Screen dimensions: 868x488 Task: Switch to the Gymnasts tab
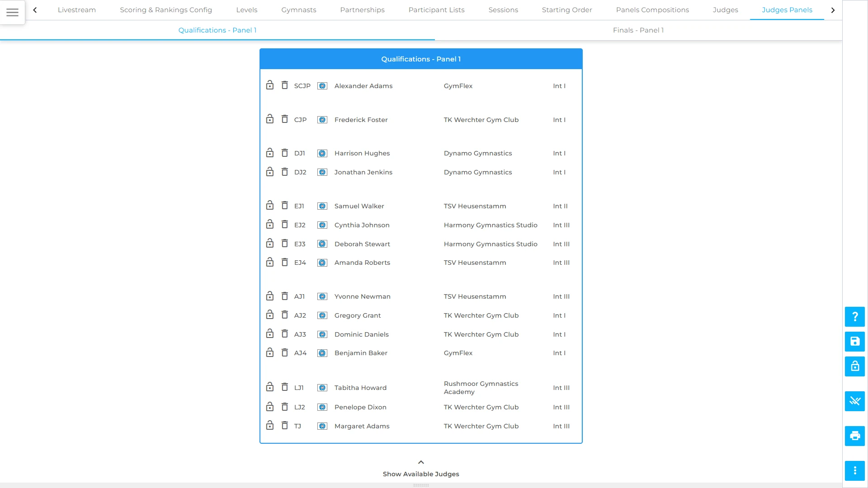(299, 10)
